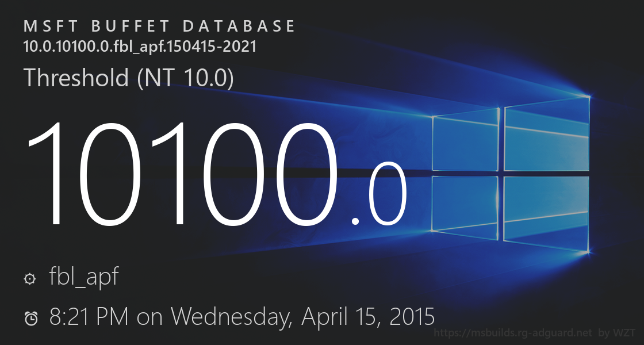Click the "Threshold" codename text
This screenshot has height=345, width=644.
(x=76, y=78)
